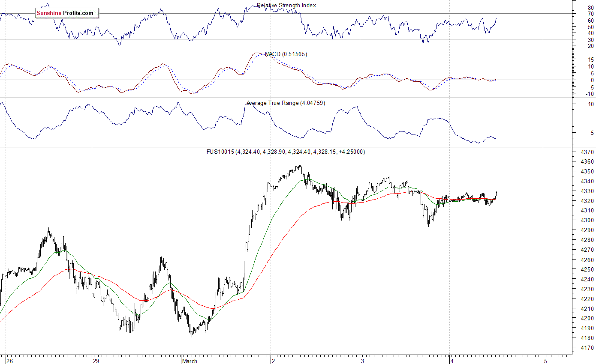The width and height of the screenshot is (596, 364).
Task: Click the SunshineProfits.com logo
Action: click(67, 13)
